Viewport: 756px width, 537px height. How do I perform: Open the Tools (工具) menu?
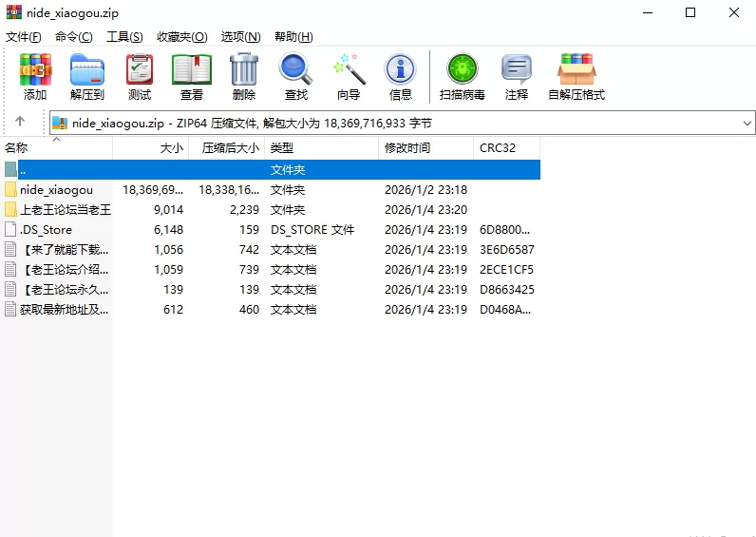pyautogui.click(x=124, y=36)
